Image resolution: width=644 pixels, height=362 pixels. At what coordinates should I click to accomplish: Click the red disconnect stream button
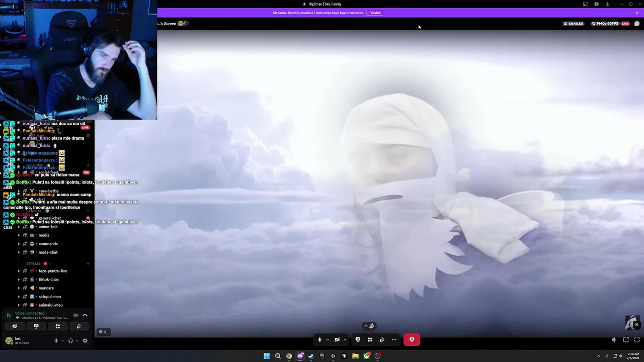(412, 339)
